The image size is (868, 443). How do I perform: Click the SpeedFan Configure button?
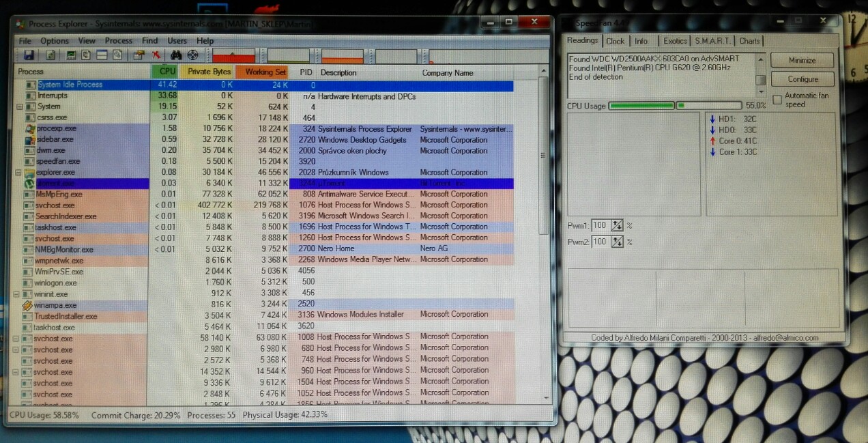(803, 79)
